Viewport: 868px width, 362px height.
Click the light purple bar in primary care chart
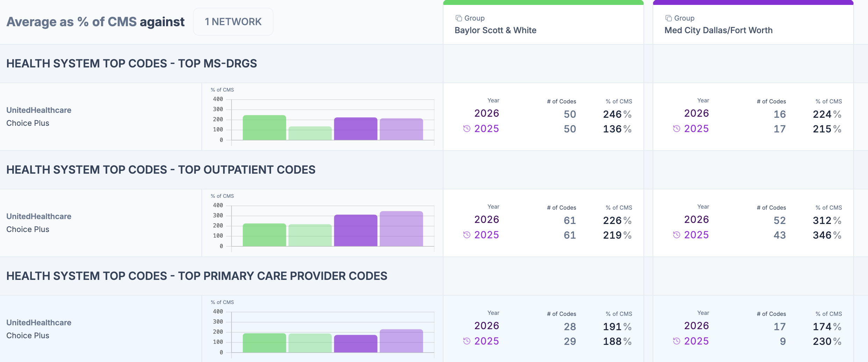point(401,341)
